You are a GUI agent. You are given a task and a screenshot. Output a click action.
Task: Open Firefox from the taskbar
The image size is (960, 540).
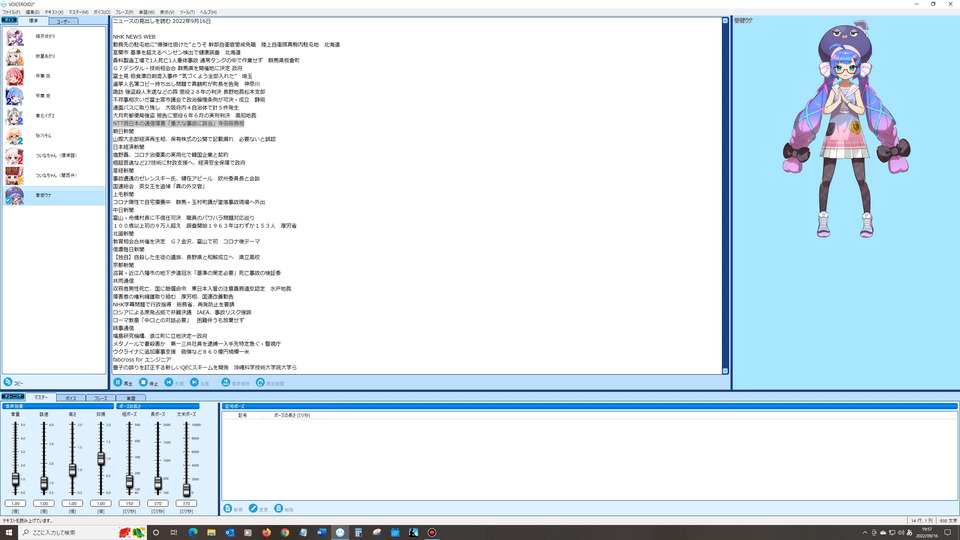coord(266,533)
